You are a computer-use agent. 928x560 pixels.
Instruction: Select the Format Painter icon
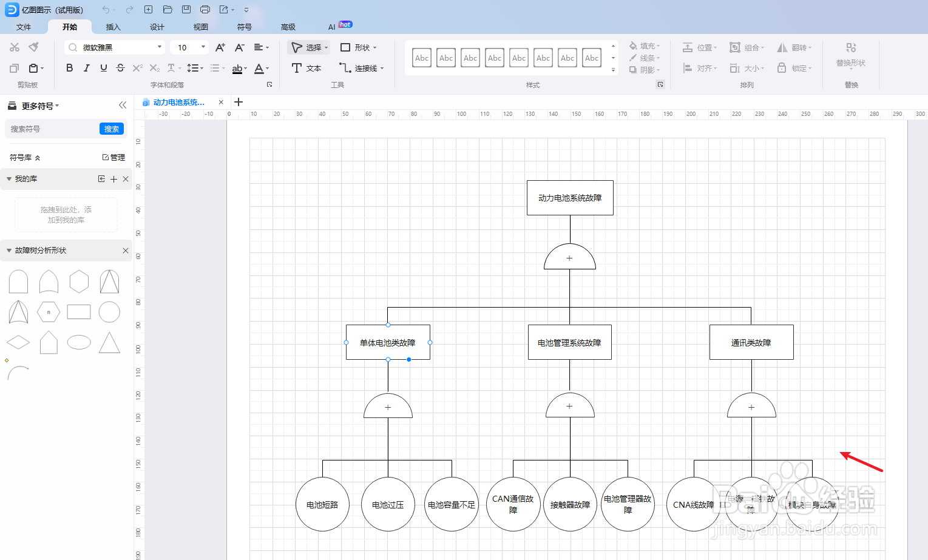click(34, 47)
